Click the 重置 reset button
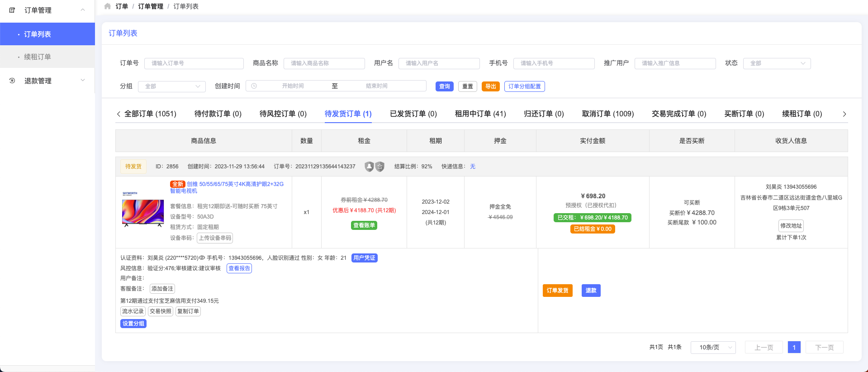 (x=468, y=86)
